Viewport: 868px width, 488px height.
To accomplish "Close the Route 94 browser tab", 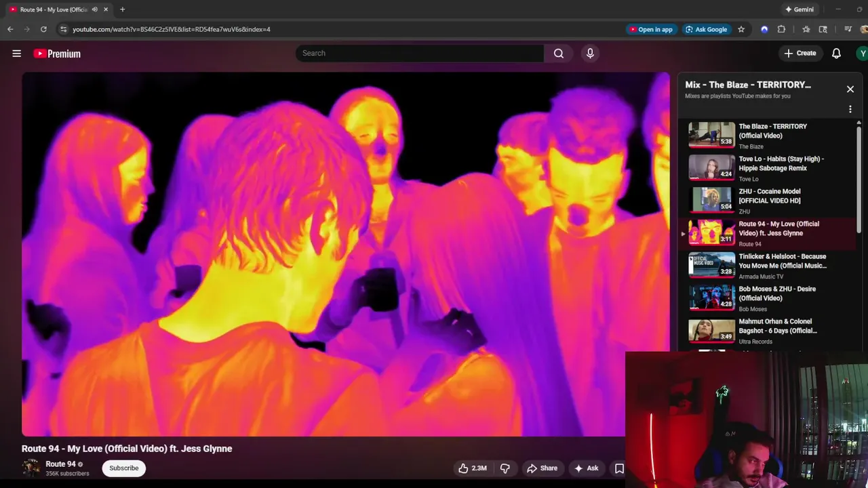I will pyautogui.click(x=106, y=9).
